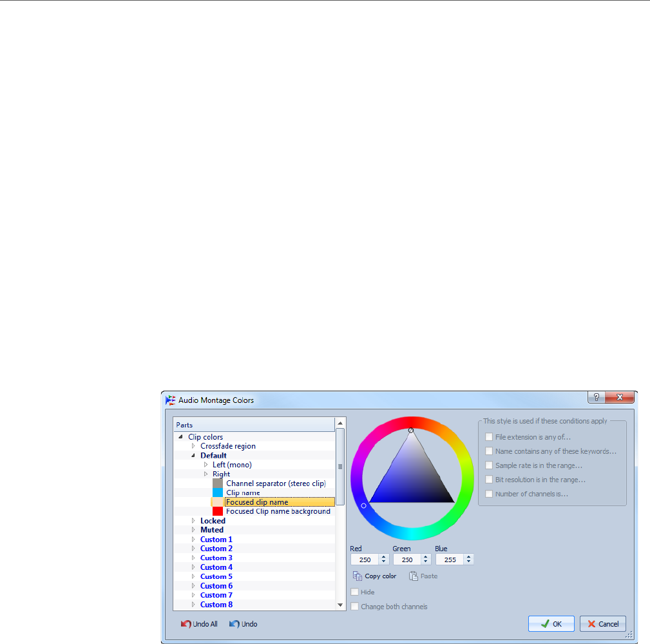Expand the Custom 2 node
The image size is (650, 644).
coord(193,549)
